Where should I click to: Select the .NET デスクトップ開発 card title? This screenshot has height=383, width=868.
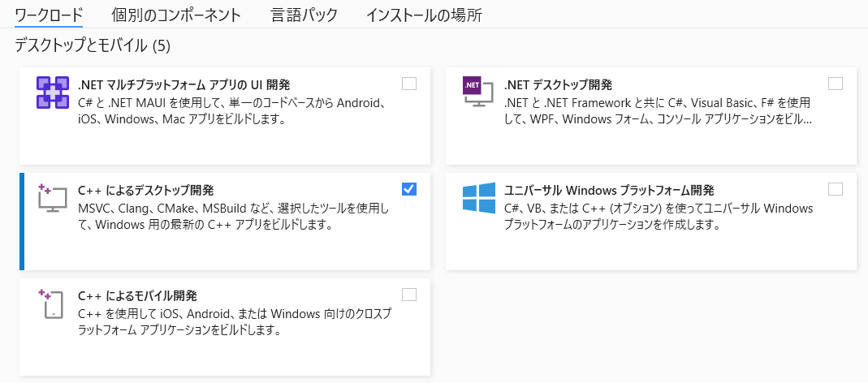pos(558,84)
